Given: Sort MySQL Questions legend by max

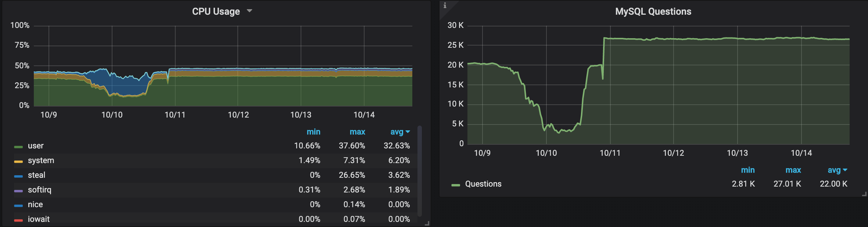Looking at the screenshot, I should [x=793, y=170].
